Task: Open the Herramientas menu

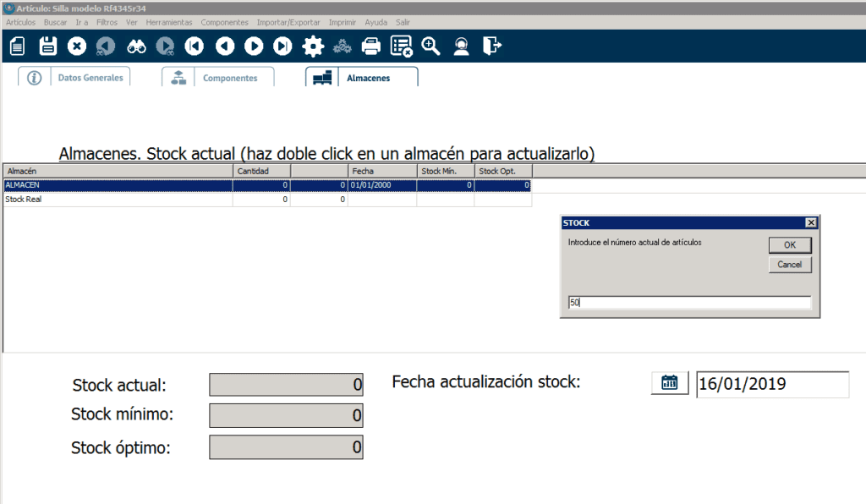Action: point(169,22)
